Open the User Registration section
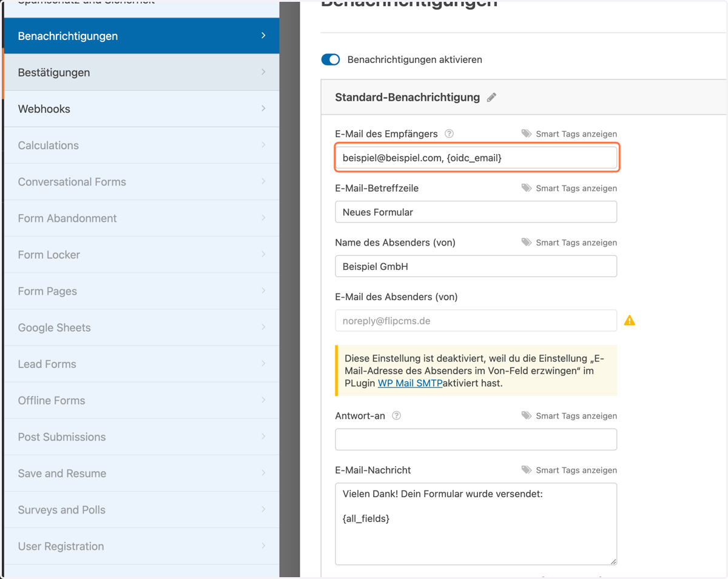728x579 pixels. (x=141, y=546)
